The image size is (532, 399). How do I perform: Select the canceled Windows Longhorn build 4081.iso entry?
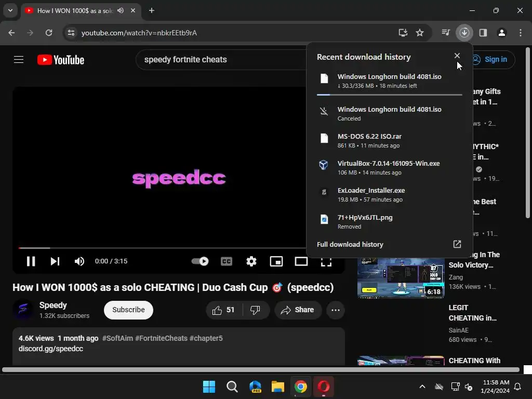389,114
